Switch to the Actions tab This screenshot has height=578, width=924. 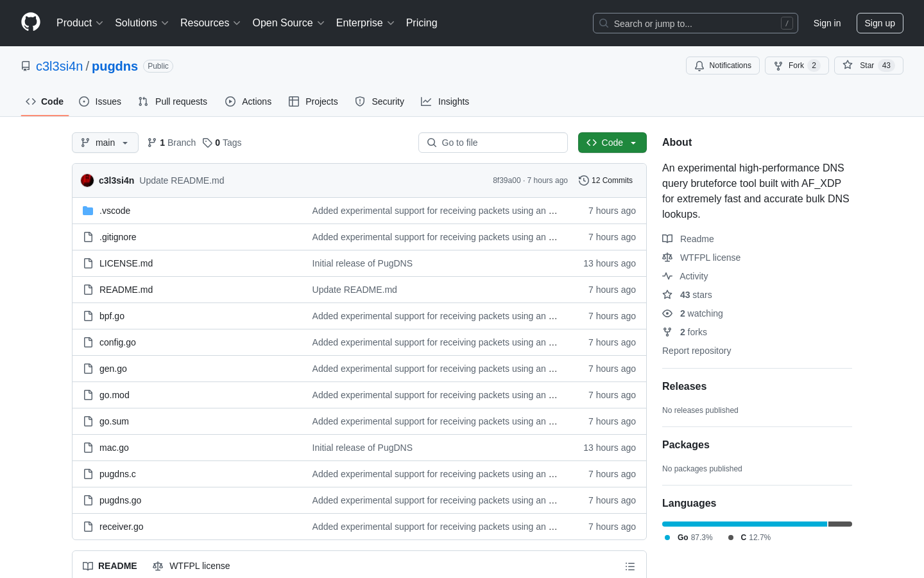tap(248, 101)
